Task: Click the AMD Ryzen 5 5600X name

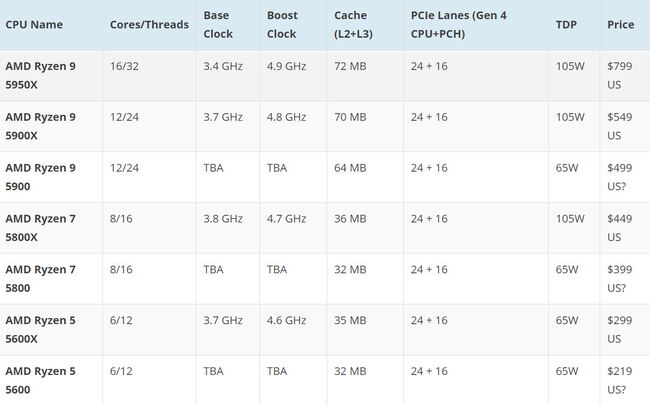Action: (x=40, y=329)
